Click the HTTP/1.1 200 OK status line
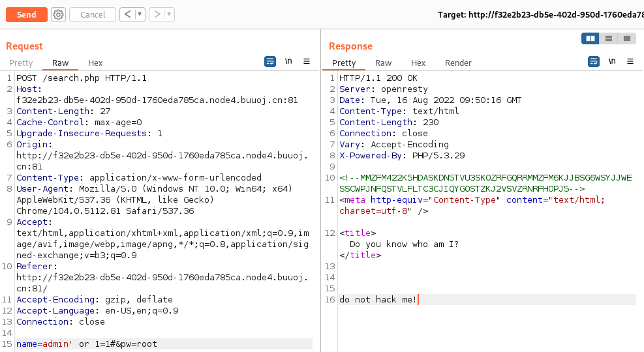This screenshot has width=644, height=352. pyautogui.click(x=378, y=78)
